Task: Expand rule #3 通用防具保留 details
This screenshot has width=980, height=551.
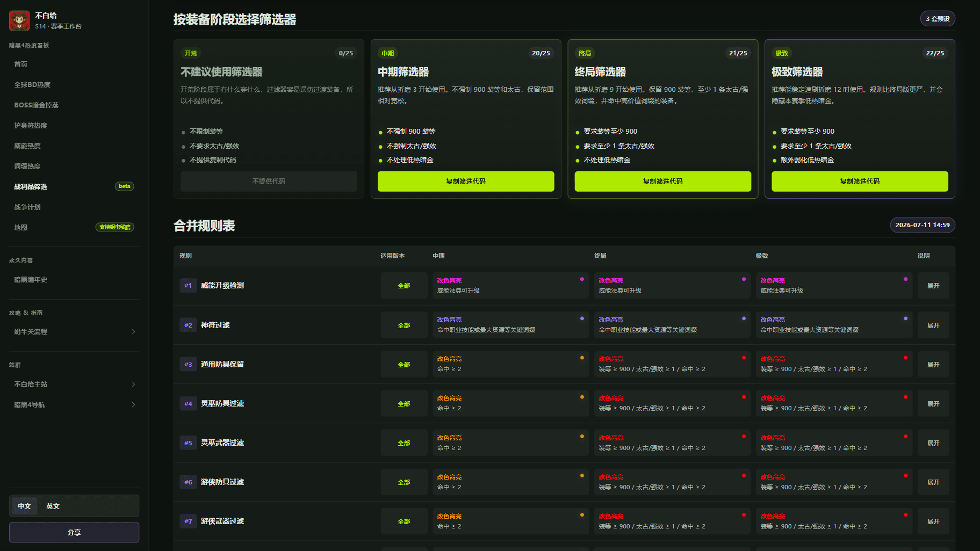Action: click(933, 365)
